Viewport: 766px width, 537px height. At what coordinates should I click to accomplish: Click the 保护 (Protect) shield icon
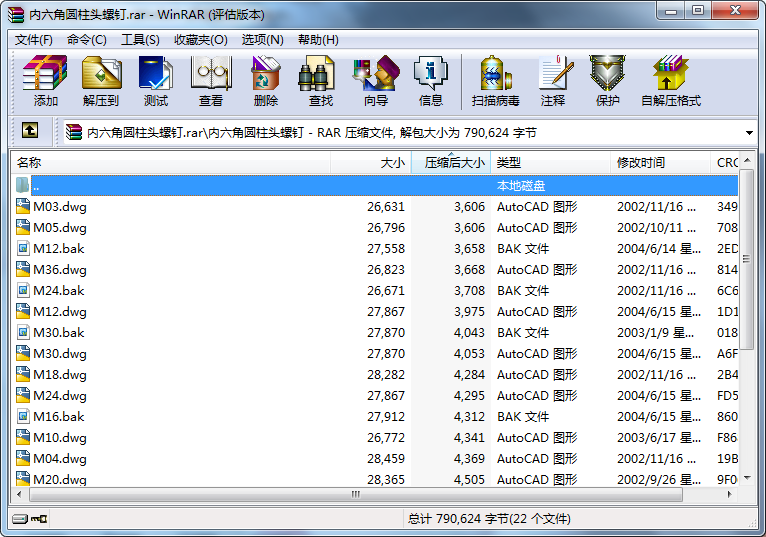607,81
